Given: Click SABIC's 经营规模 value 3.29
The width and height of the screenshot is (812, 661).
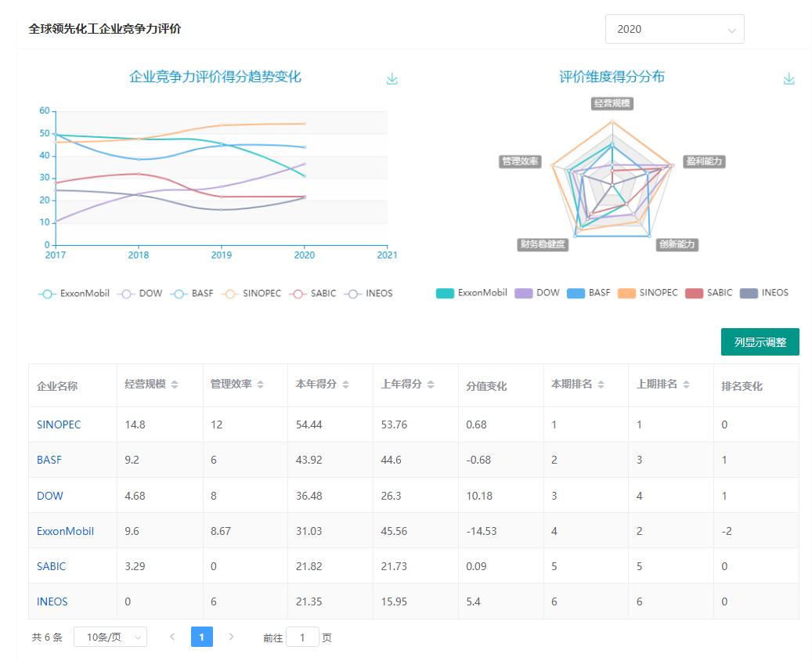Looking at the screenshot, I should [x=135, y=566].
